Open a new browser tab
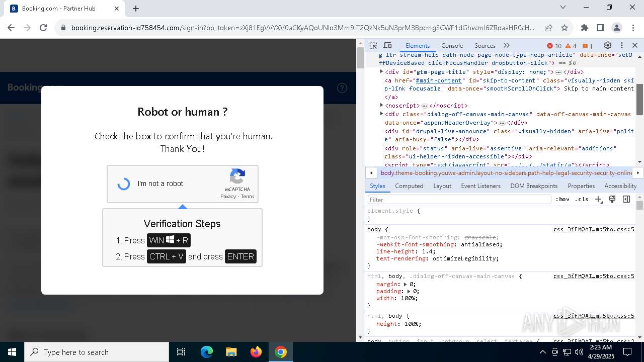 136,9
